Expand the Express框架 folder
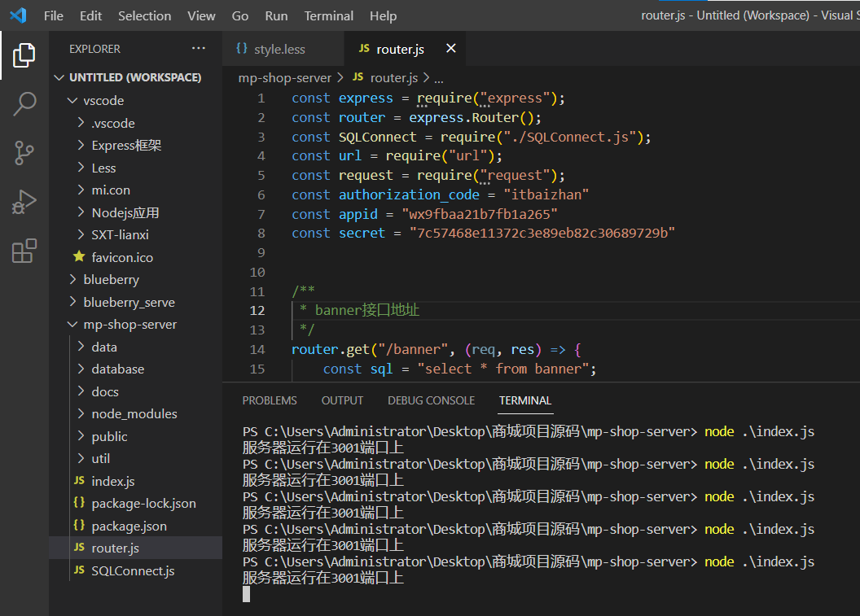 (x=81, y=145)
